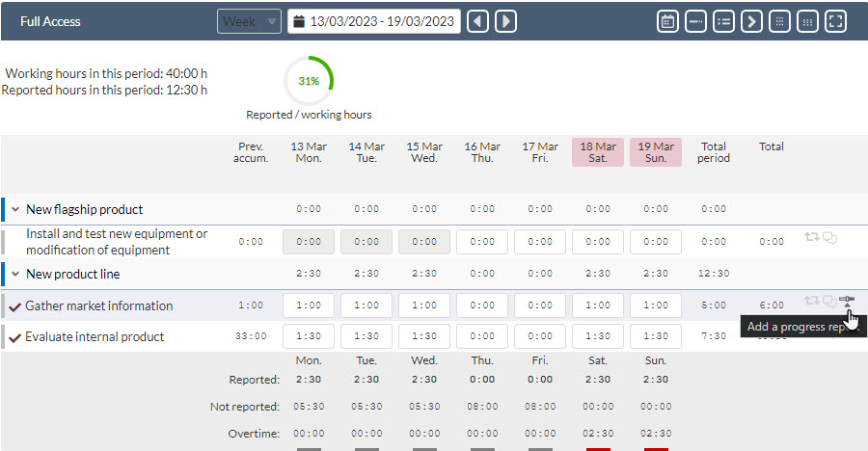Select the 19 Mar Sun. column header
Viewport: 868px width, 451px height.
(656, 152)
